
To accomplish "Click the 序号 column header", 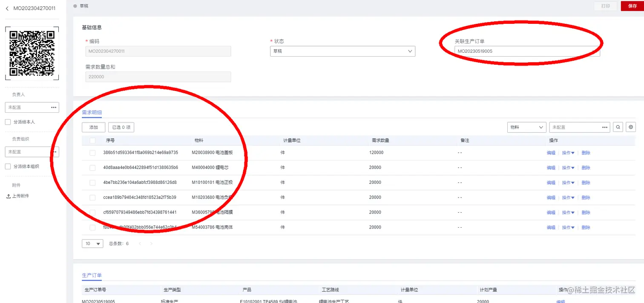I will pos(110,140).
